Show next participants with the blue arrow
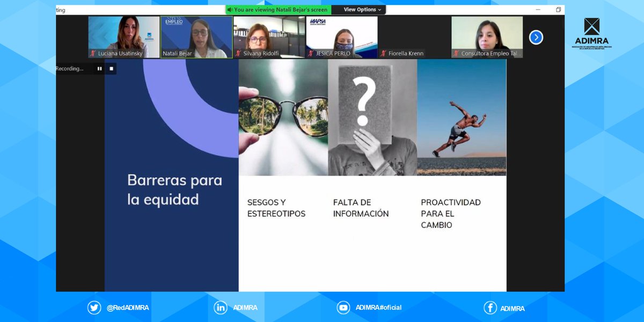The width and height of the screenshot is (644, 322). [x=536, y=37]
